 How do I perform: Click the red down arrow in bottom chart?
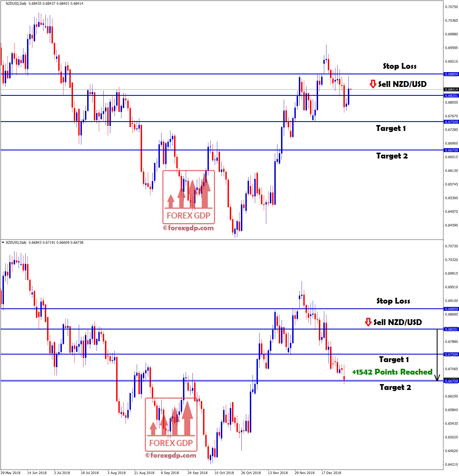point(368,322)
